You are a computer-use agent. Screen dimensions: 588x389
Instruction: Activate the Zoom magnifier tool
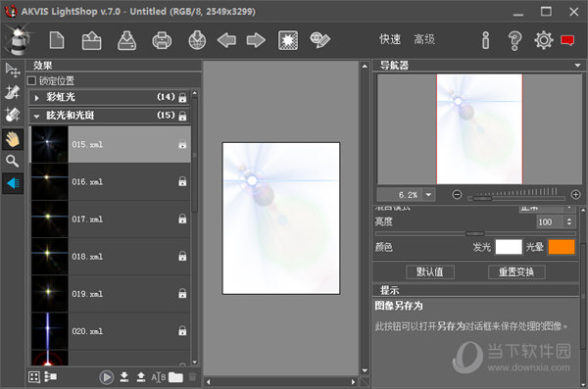point(13,161)
